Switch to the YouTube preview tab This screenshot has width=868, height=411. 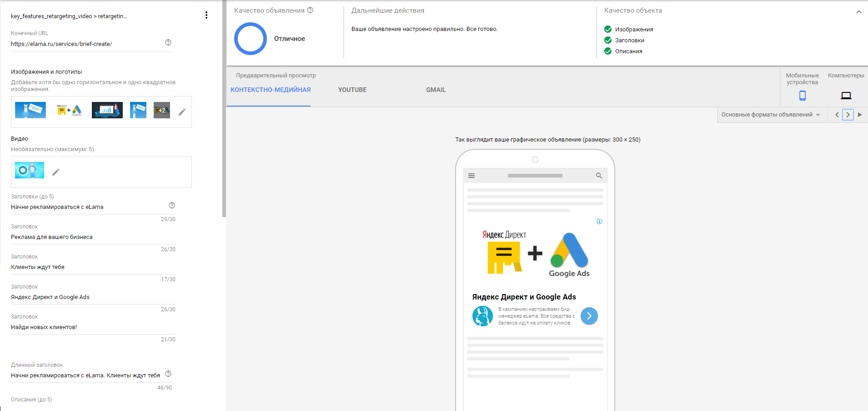352,90
